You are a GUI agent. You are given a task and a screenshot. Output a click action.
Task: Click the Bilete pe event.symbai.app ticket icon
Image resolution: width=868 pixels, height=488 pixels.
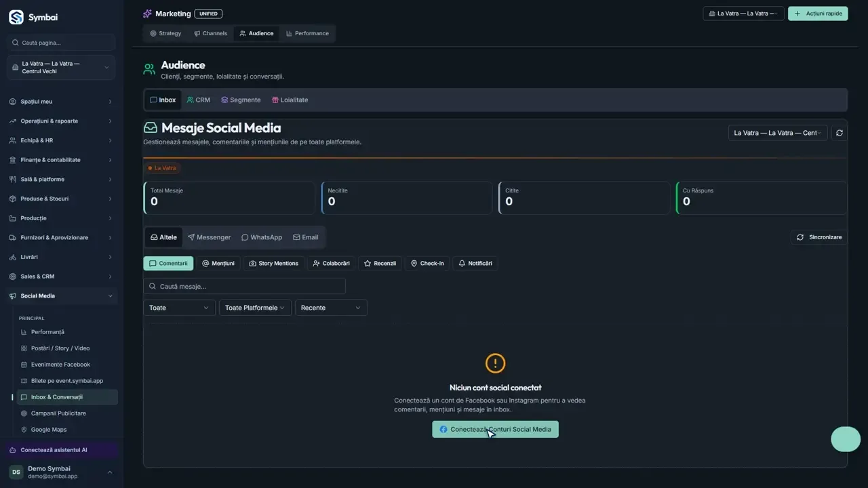pyautogui.click(x=24, y=381)
